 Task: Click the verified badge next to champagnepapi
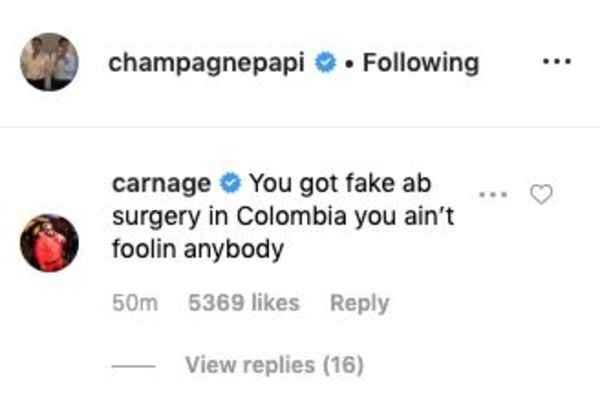click(325, 63)
